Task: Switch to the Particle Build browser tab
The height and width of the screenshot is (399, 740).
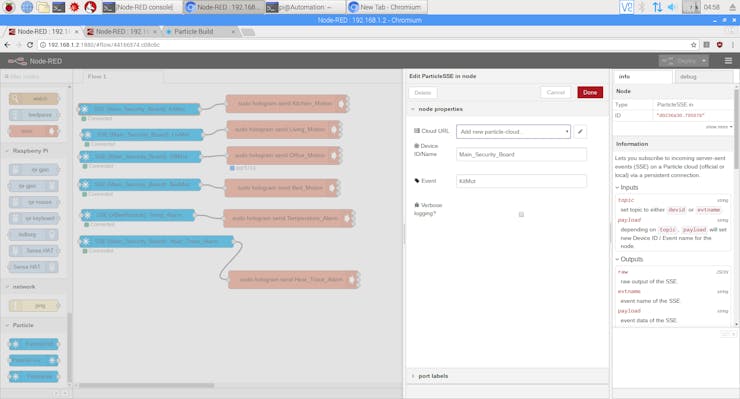Action: (198, 32)
